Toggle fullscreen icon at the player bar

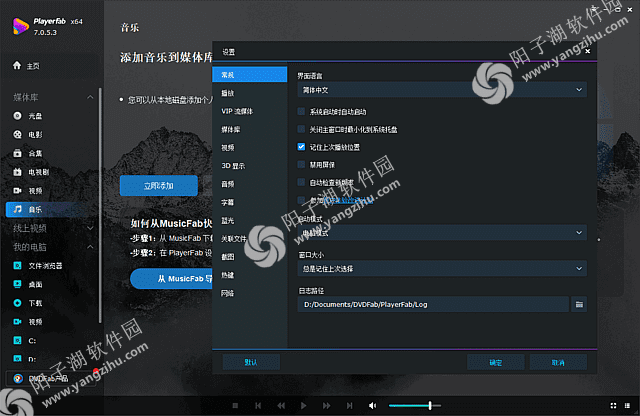click(x=613, y=405)
